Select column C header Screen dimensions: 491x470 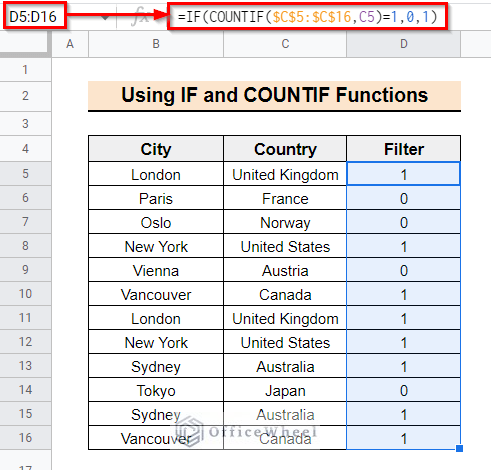click(285, 44)
